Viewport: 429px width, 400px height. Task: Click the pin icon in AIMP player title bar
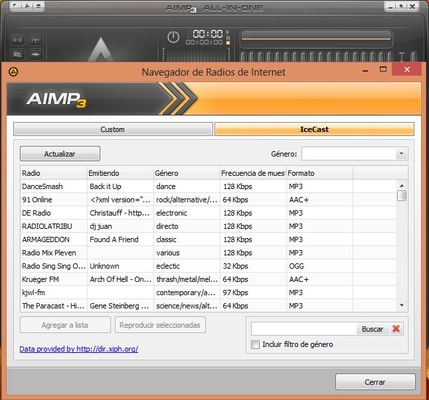402,6
